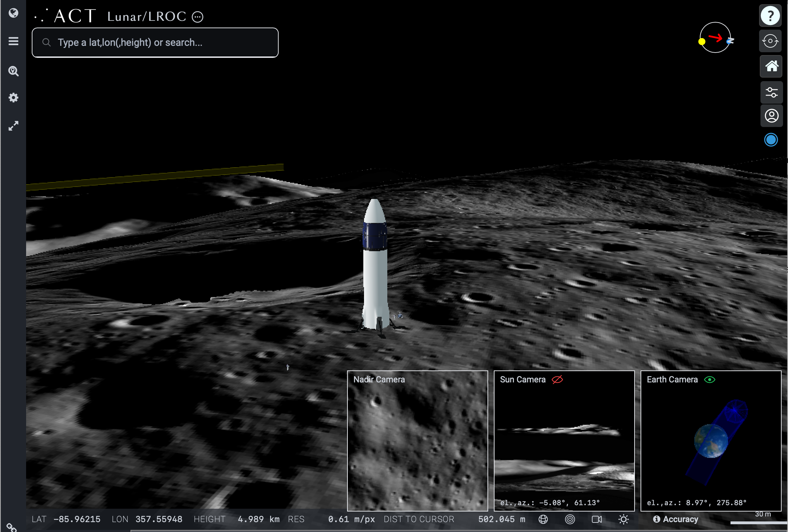Click the Accuracy info link

[675, 519]
